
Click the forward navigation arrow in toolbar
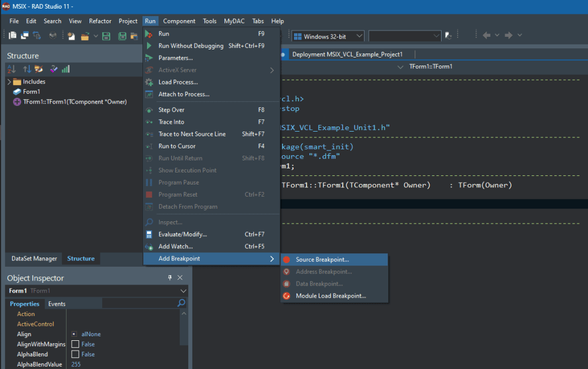(x=509, y=35)
